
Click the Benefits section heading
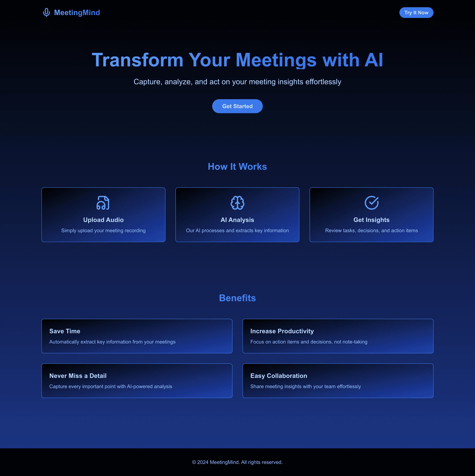[237, 298]
